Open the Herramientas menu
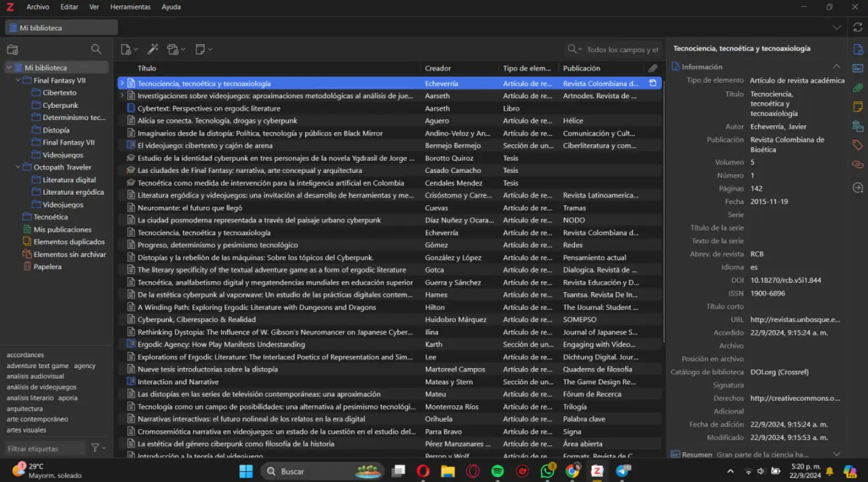This screenshot has height=482, width=868. (x=131, y=7)
